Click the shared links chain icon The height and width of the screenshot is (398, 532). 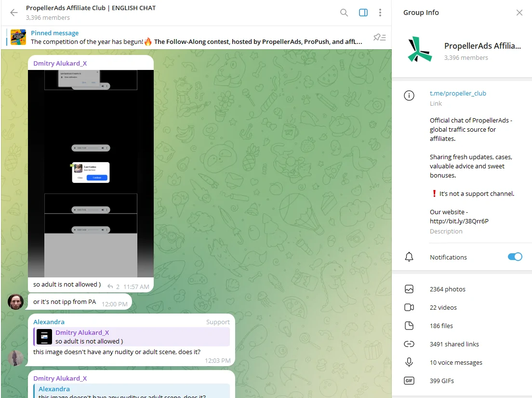coord(409,344)
